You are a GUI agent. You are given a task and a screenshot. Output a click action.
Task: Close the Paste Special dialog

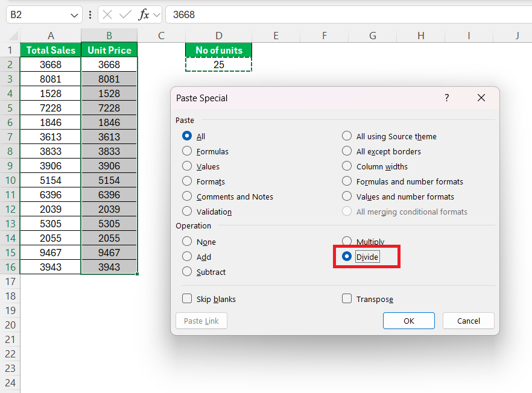(481, 98)
